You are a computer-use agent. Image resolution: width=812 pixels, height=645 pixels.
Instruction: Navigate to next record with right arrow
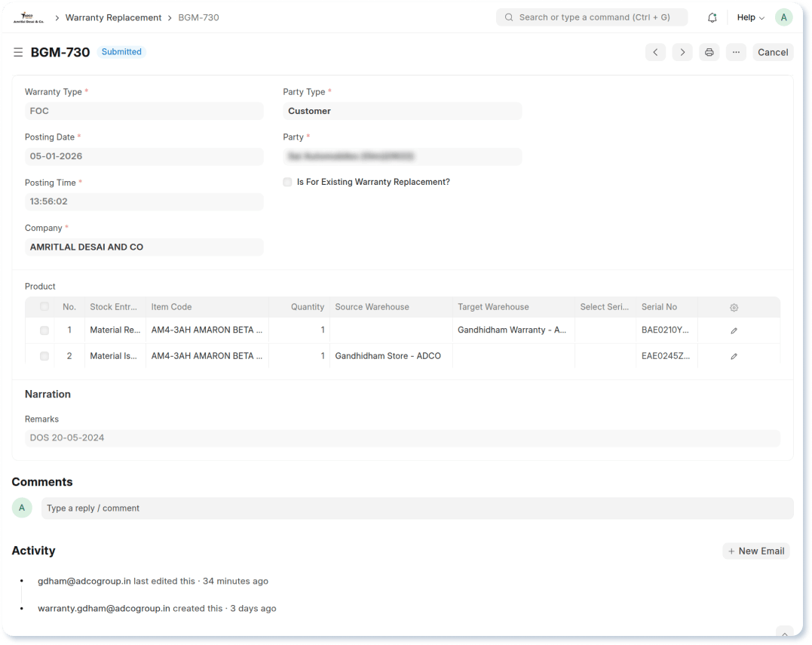point(682,52)
